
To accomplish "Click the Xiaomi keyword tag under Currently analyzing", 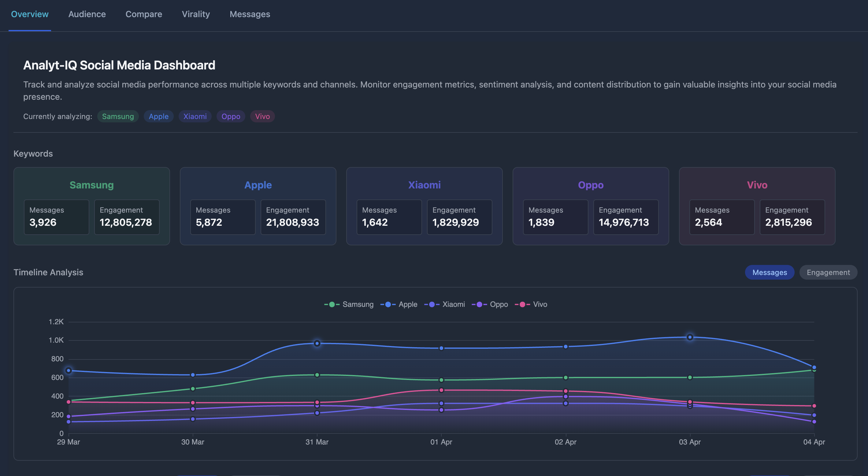I will pos(195,116).
